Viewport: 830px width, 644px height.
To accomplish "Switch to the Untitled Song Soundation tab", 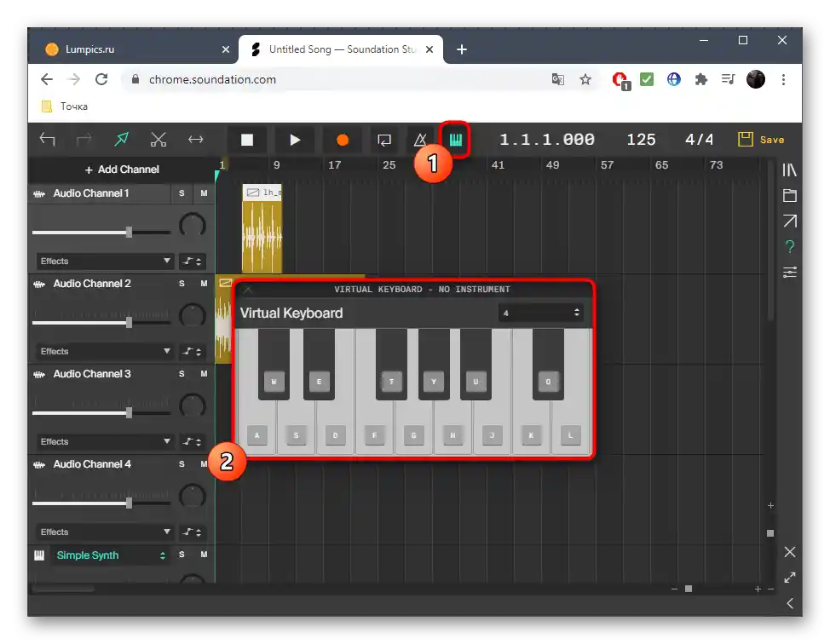I will [x=341, y=49].
